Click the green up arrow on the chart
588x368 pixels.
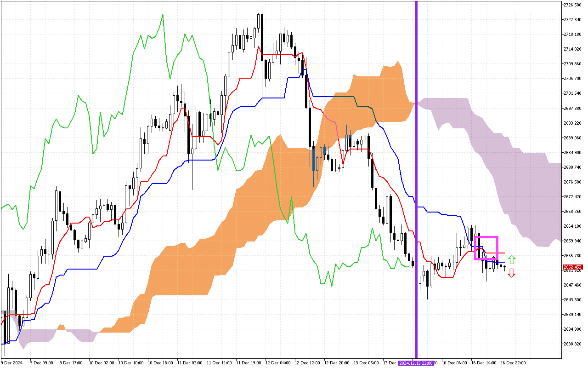pos(512,259)
